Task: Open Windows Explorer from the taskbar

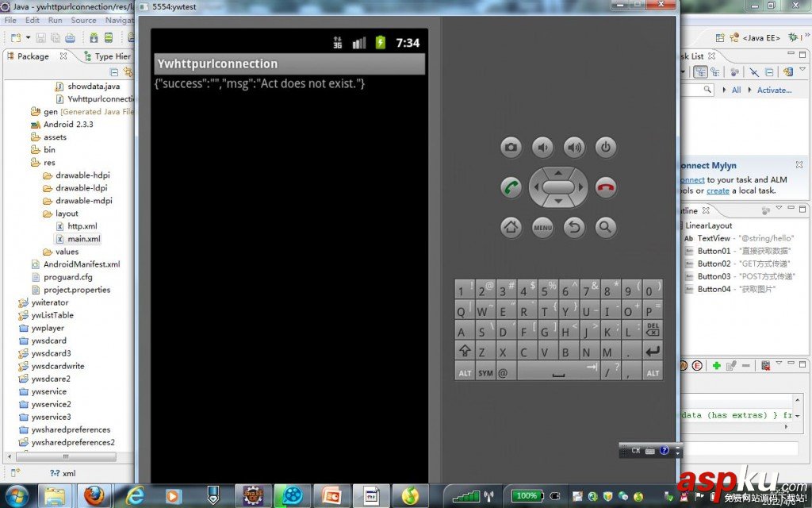Action: coord(55,496)
